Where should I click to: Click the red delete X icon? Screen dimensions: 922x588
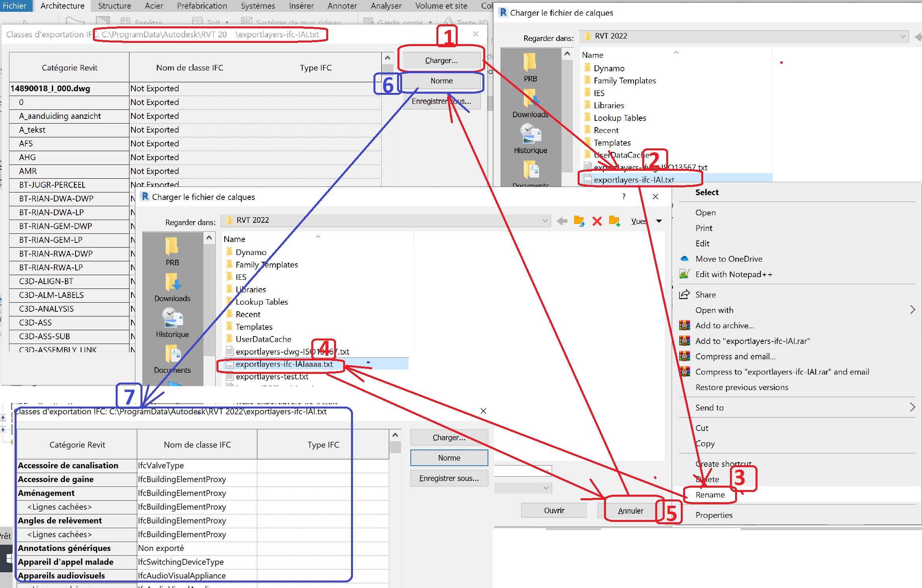(x=597, y=221)
